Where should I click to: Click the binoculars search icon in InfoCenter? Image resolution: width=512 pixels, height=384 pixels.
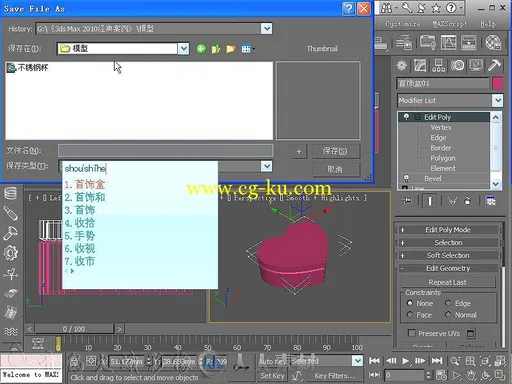click(x=386, y=8)
